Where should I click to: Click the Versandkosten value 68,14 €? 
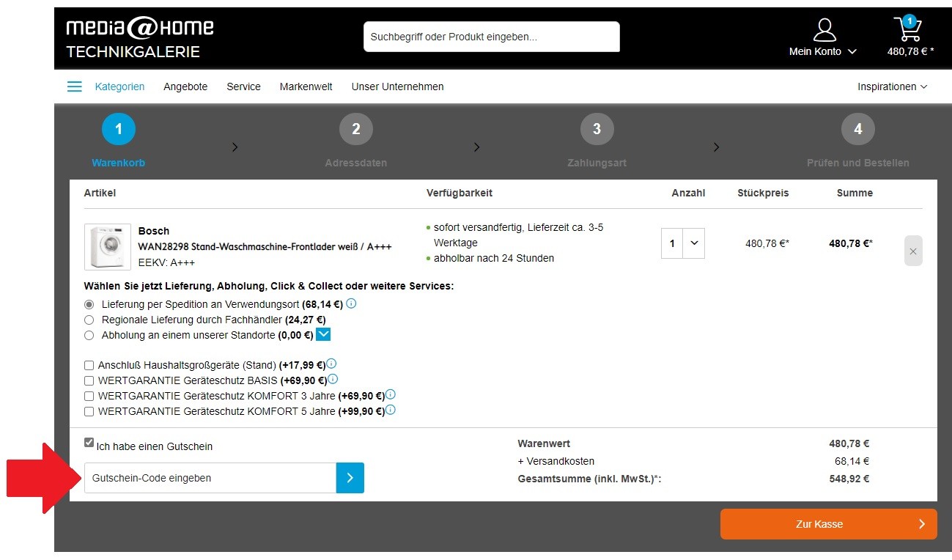852,462
